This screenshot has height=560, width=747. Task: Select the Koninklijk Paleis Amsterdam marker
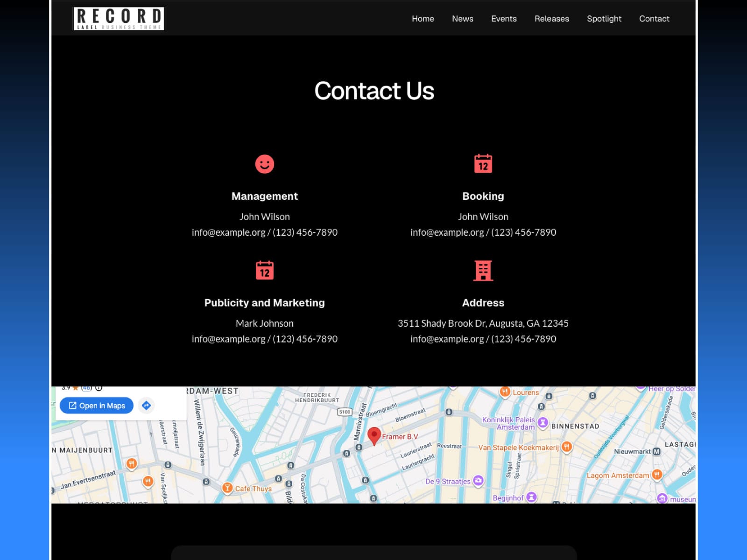(x=543, y=423)
